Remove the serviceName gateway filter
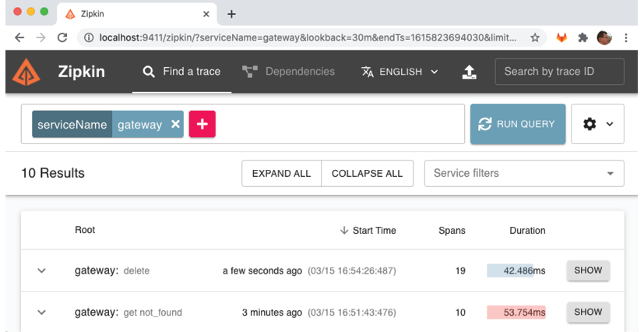The image size is (644, 332). [x=175, y=124]
